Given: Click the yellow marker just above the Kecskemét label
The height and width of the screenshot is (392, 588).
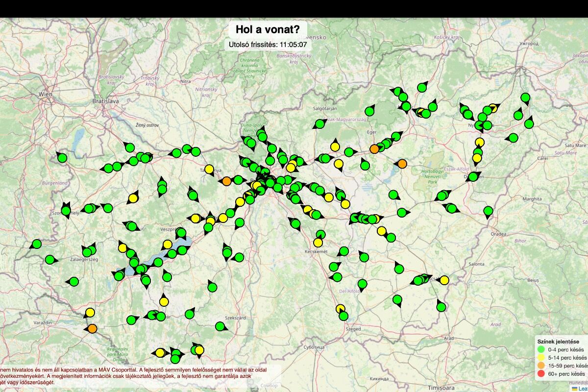Looking at the screenshot, I should tap(318, 242).
